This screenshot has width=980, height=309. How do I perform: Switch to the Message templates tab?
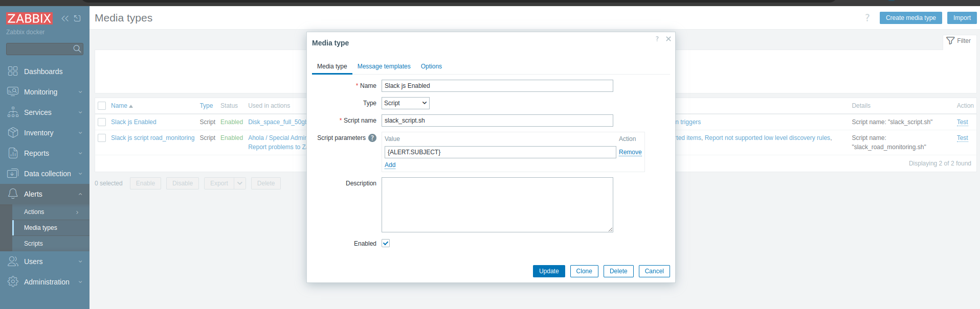[384, 66]
